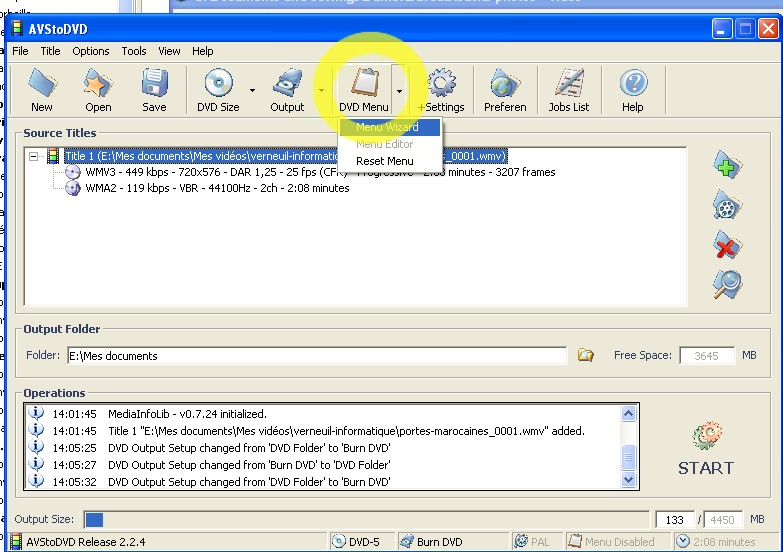
Task: Open the Tools menu
Action: 134,51
